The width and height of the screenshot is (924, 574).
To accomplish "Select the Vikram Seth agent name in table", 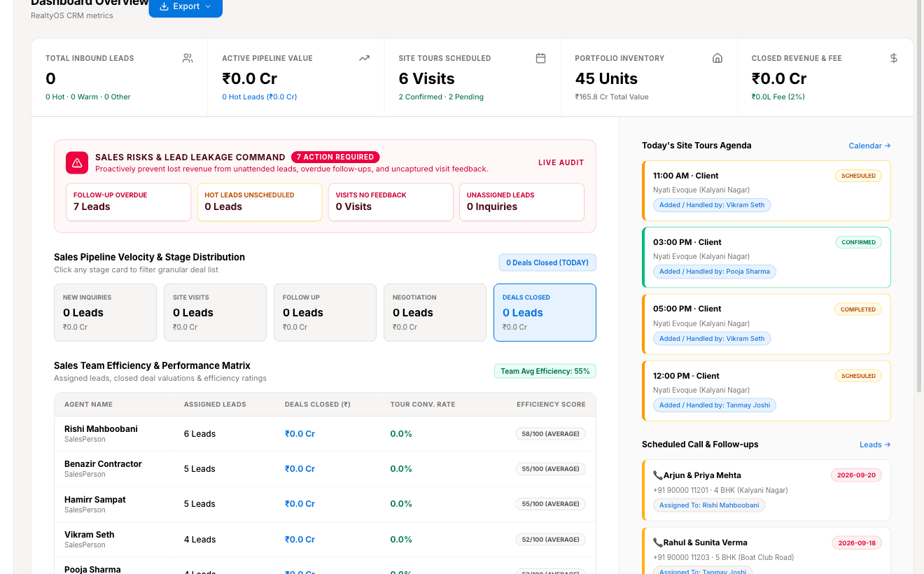I will (x=89, y=535).
